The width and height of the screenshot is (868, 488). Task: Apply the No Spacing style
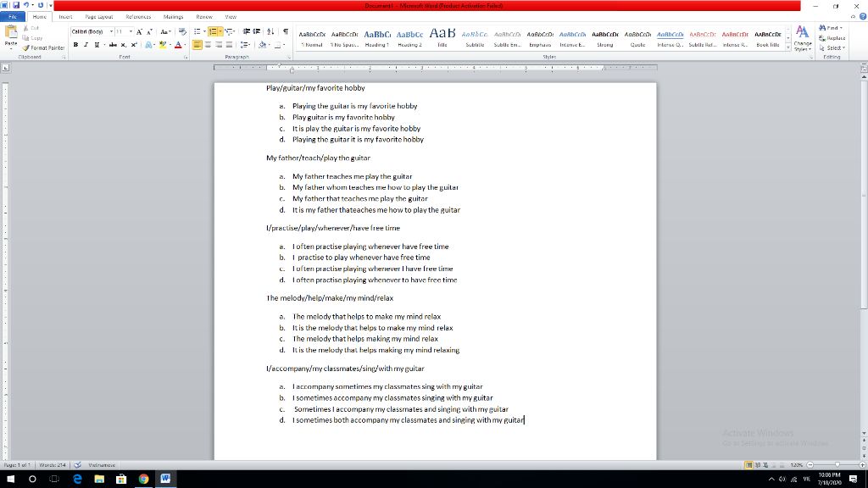(344, 38)
